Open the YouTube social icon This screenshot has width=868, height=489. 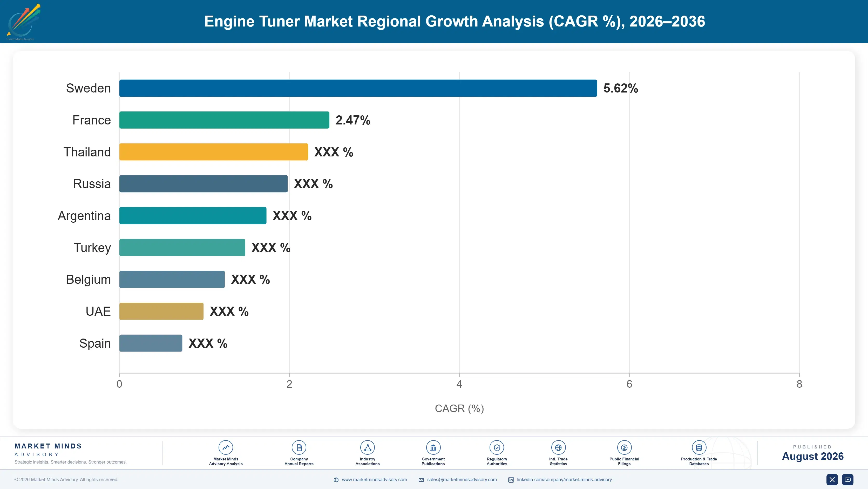[847, 480]
